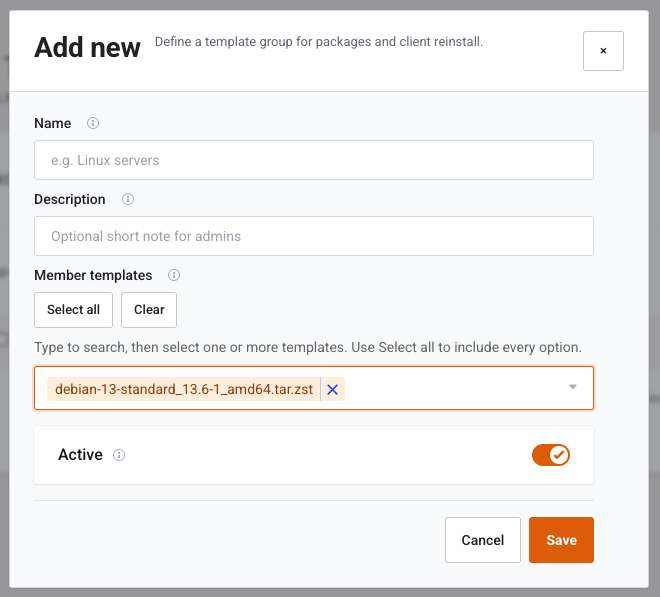Save the new template group
The height and width of the screenshot is (597, 660).
pos(562,540)
